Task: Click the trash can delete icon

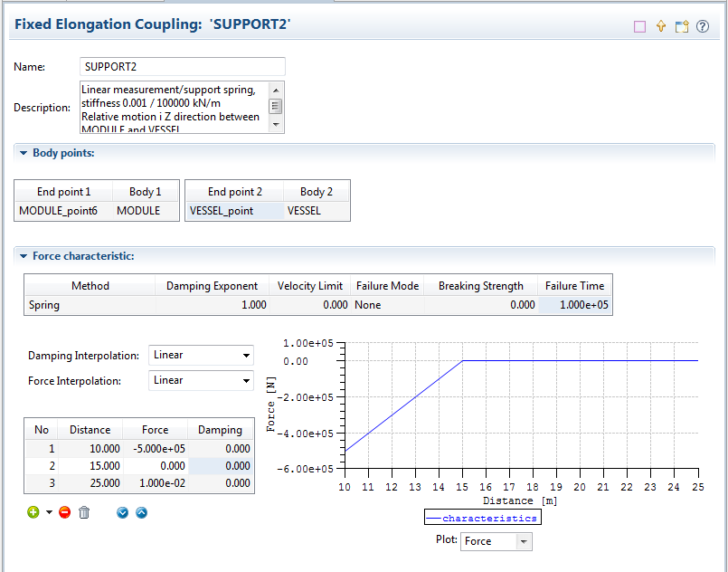Action: [x=84, y=512]
